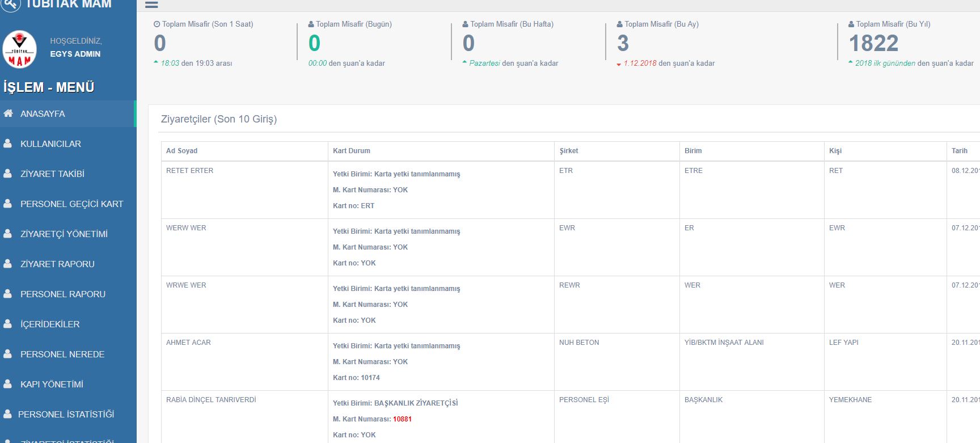980x443 pixels.
Task: Click the Şirket column header
Action: click(569, 151)
